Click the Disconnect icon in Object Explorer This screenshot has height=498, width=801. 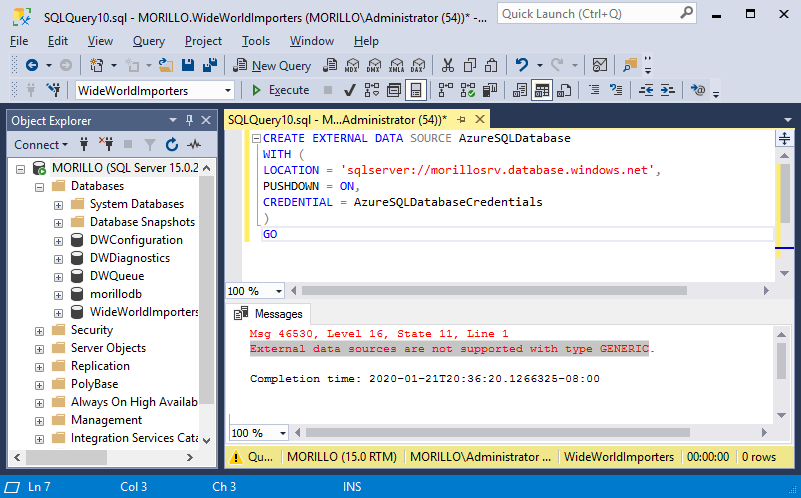pyautogui.click(x=106, y=145)
